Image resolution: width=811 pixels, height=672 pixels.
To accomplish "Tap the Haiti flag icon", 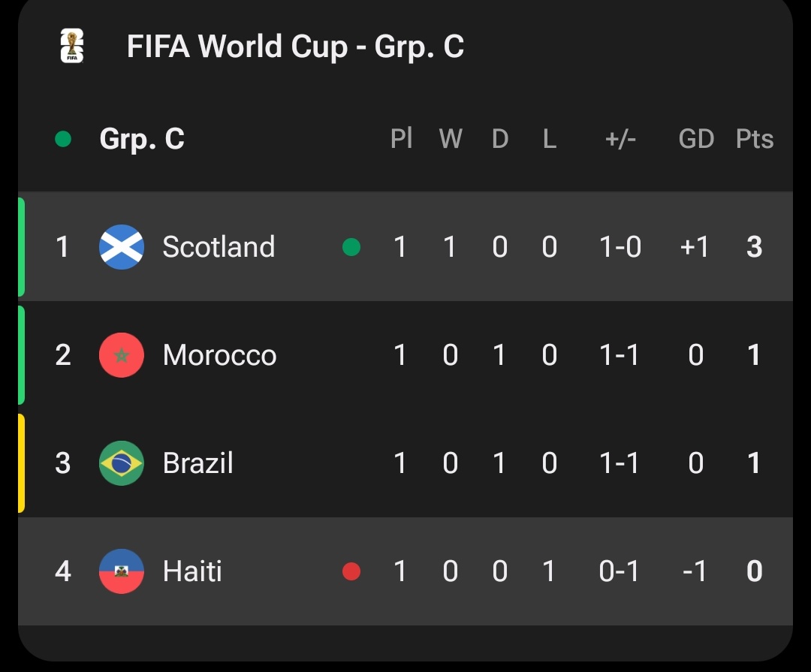I will click(122, 571).
